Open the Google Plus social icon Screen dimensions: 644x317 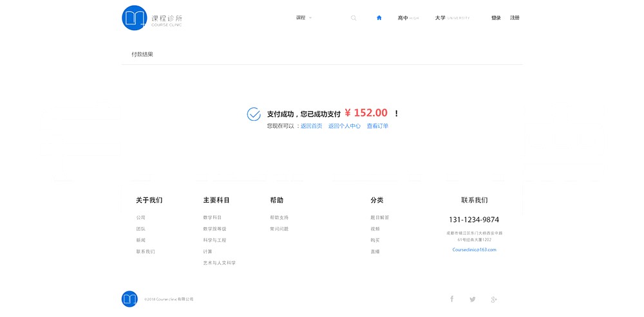tap(494, 299)
